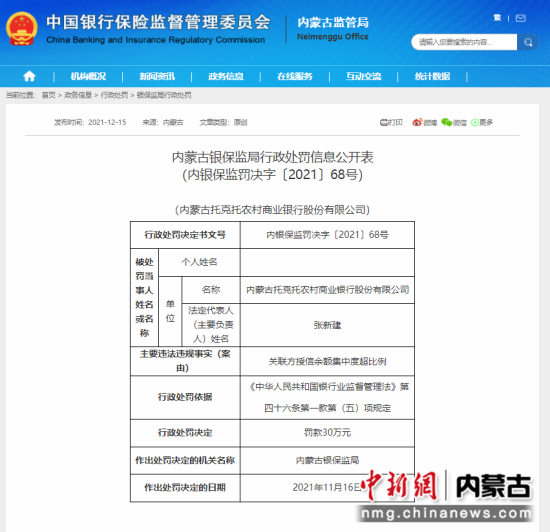Open the 在线服务 menu
This screenshot has width=550, height=532.
pos(295,76)
